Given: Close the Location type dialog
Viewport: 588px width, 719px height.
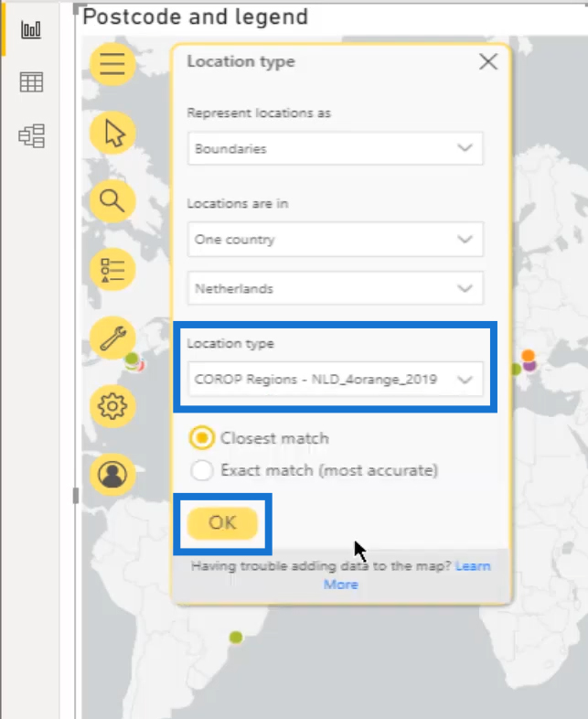Looking at the screenshot, I should point(488,61).
